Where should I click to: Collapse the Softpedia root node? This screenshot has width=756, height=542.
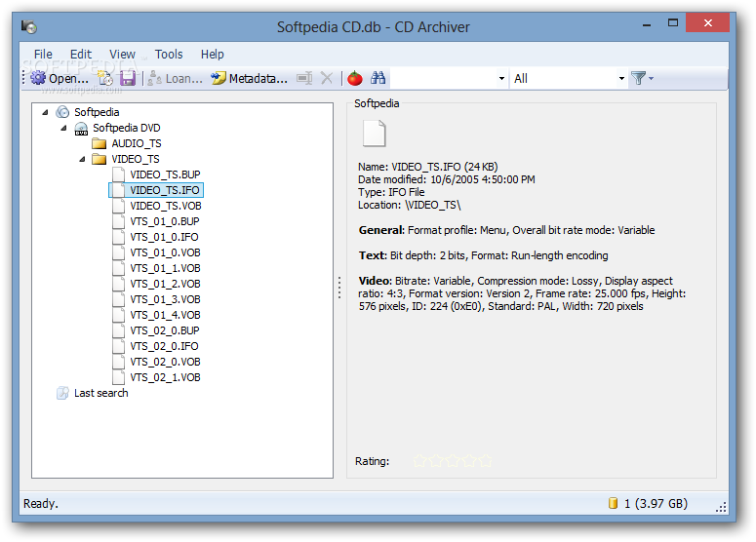point(45,112)
